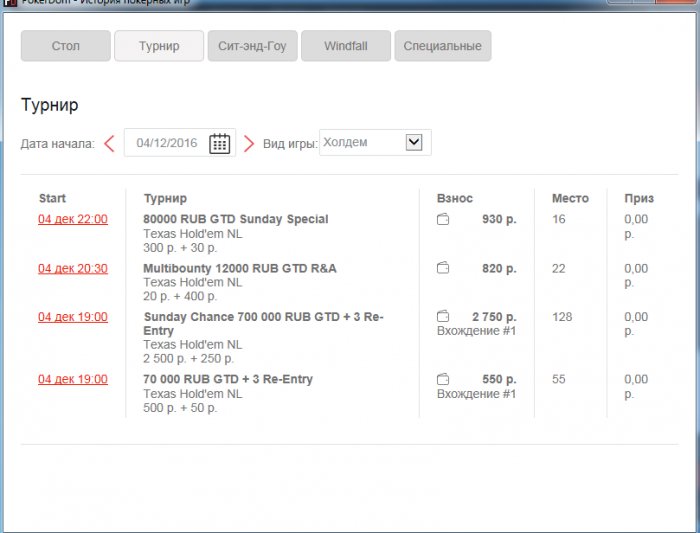Click the 500 р. + 50 р. fee text
Image resolution: width=700 pixels, height=533 pixels.
(x=180, y=408)
